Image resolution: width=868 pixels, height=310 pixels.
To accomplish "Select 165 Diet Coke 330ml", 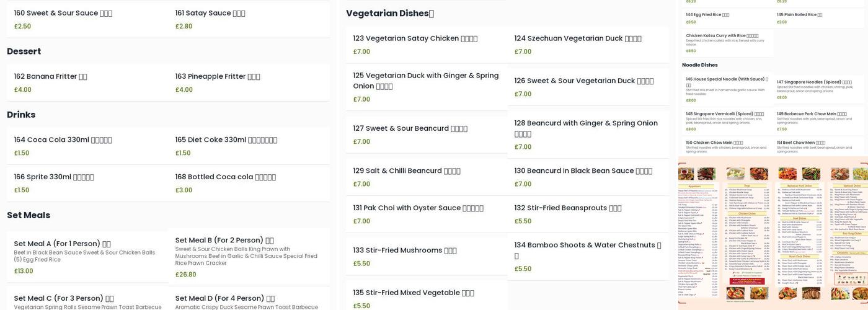I will tap(226, 139).
